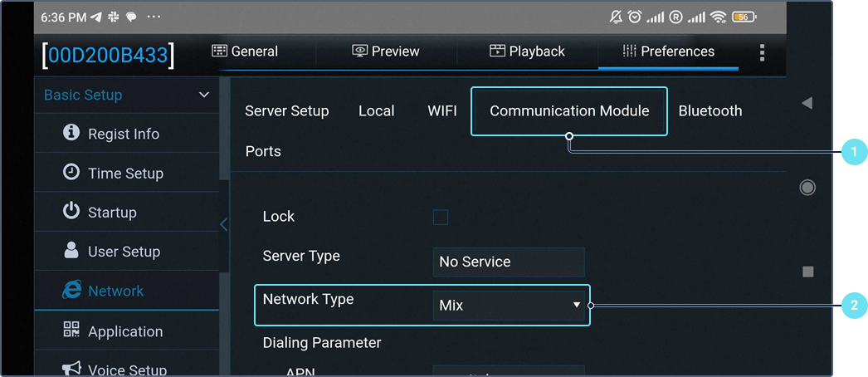Open Regist Info settings
The height and width of the screenshot is (377, 868).
coord(123,134)
